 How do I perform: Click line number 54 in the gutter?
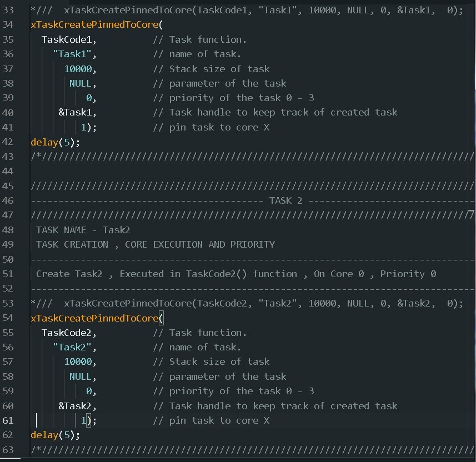(19, 318)
